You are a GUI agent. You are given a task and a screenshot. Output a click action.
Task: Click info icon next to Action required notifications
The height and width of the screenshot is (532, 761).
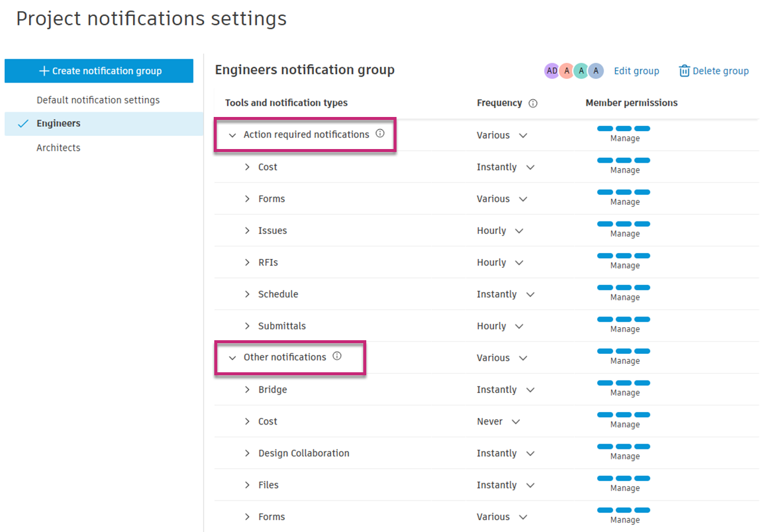pyautogui.click(x=380, y=134)
